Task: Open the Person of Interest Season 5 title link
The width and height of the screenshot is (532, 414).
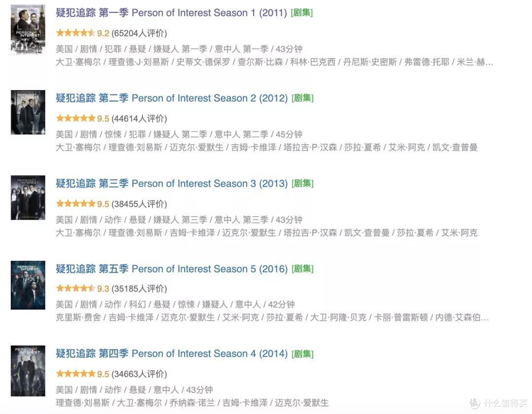Action: (x=172, y=269)
